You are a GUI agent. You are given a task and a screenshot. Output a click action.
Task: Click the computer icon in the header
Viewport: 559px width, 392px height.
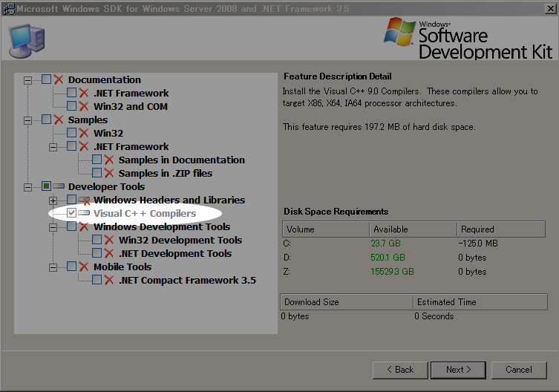point(27,41)
